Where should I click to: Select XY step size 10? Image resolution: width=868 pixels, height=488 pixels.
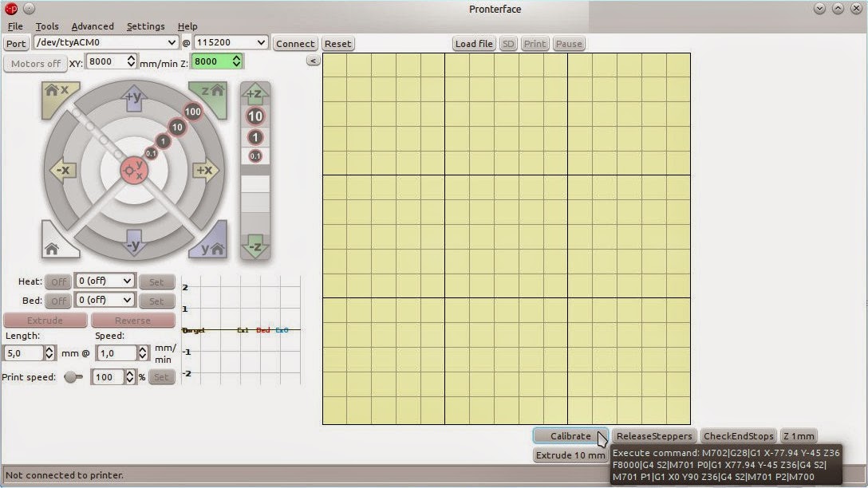tap(177, 128)
